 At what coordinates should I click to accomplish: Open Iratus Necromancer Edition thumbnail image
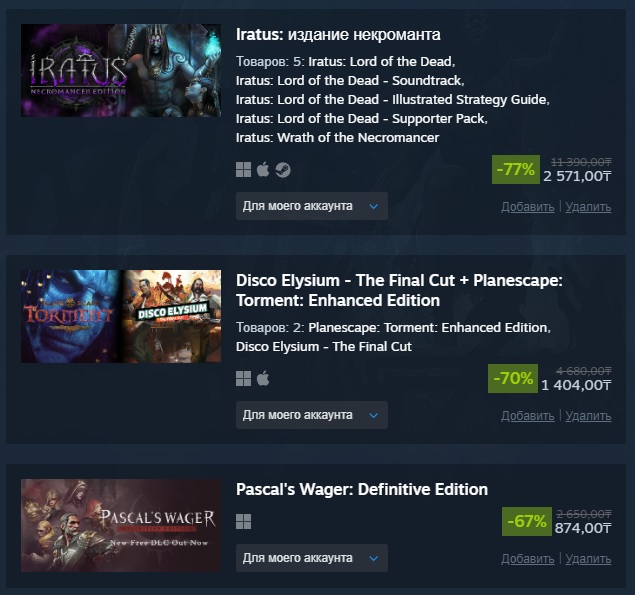tap(121, 71)
